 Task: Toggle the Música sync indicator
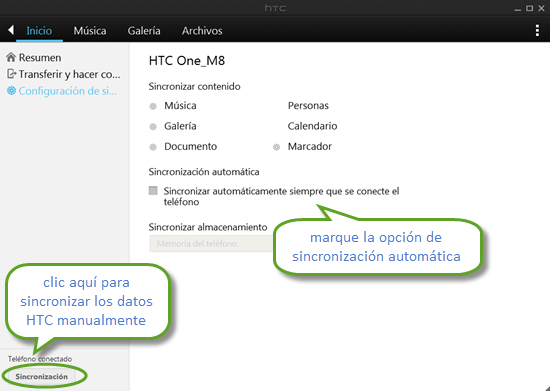click(153, 106)
